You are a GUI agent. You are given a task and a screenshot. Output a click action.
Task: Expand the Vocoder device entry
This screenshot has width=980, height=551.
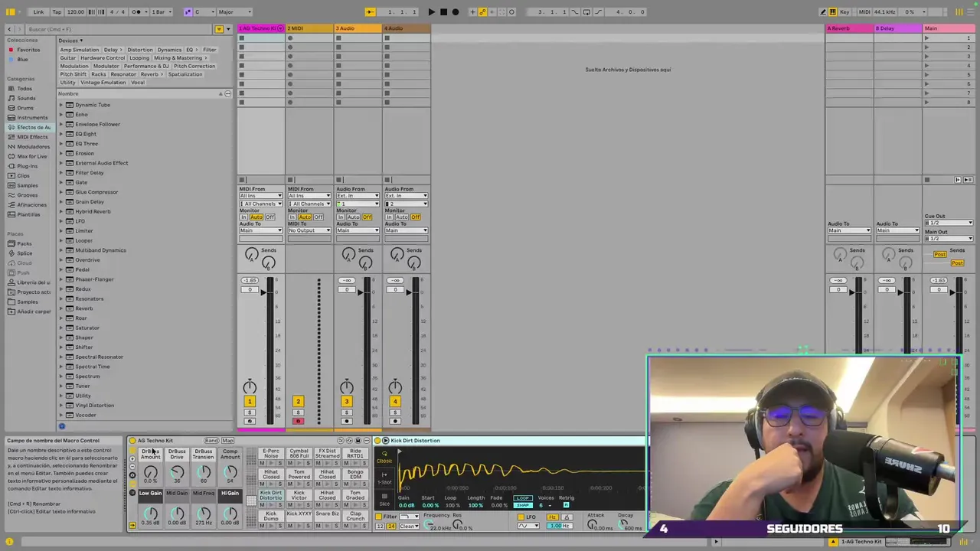pos(61,415)
